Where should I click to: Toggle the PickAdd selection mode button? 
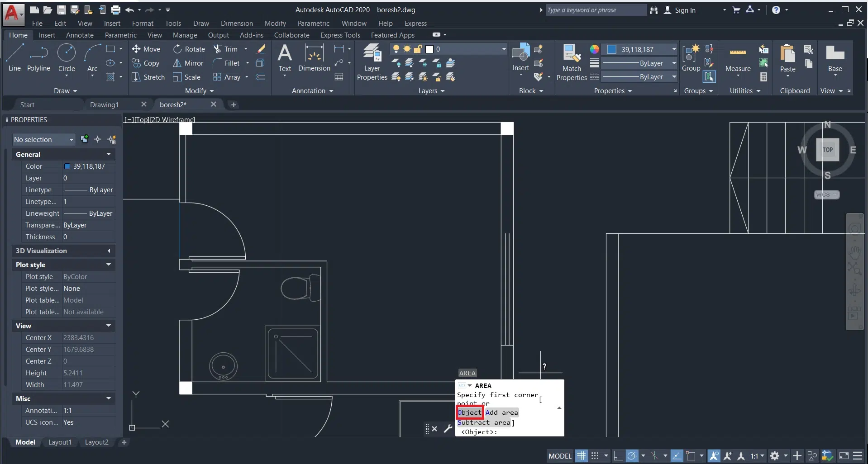tap(84, 139)
